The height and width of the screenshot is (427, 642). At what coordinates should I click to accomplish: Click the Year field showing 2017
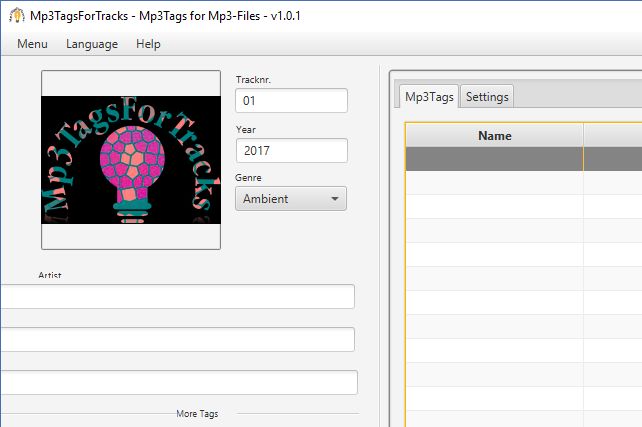tap(292, 150)
